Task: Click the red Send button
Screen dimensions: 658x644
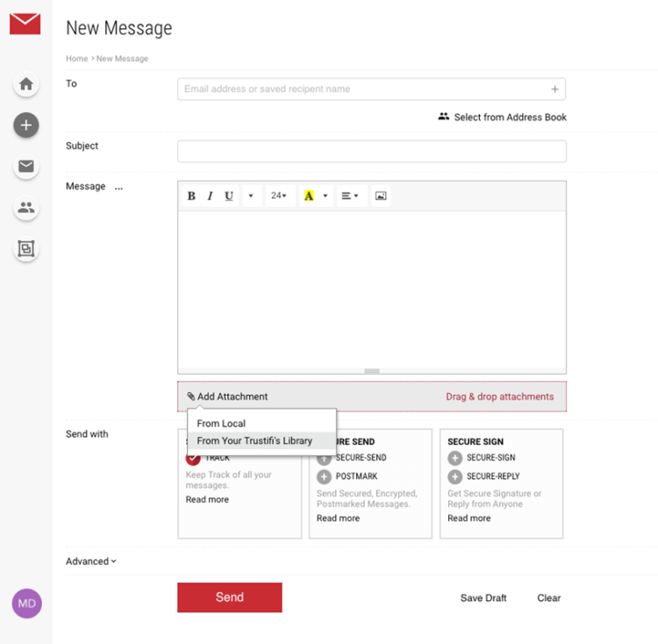Action: pyautogui.click(x=229, y=597)
